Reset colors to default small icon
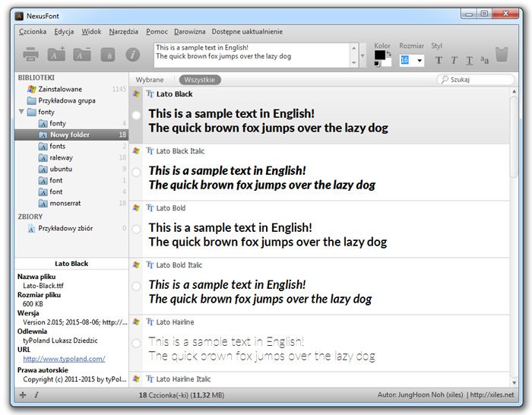This screenshot has width=532, height=415. pos(377,64)
